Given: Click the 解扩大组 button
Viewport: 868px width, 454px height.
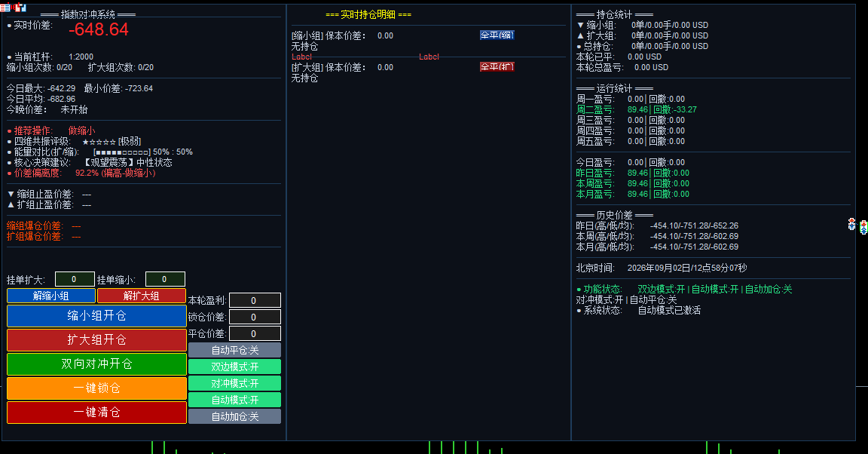Looking at the screenshot, I should (x=141, y=296).
